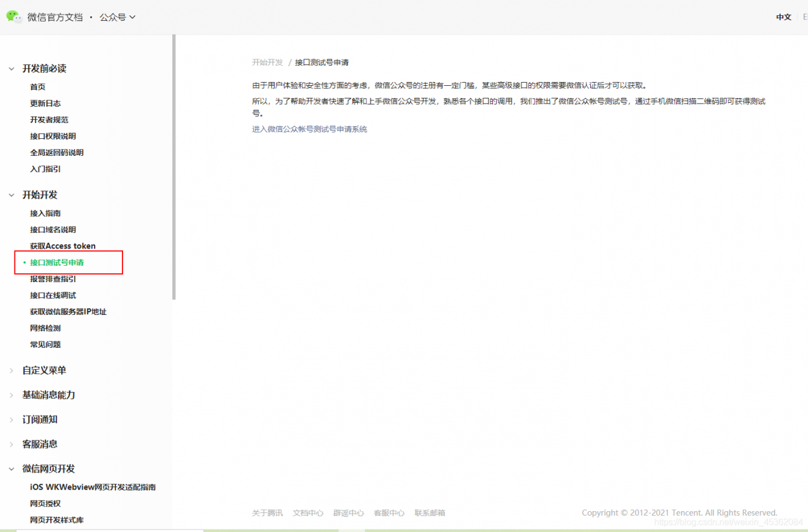
Task: Open 获取微信服务器IP地址 page
Action: (68, 312)
